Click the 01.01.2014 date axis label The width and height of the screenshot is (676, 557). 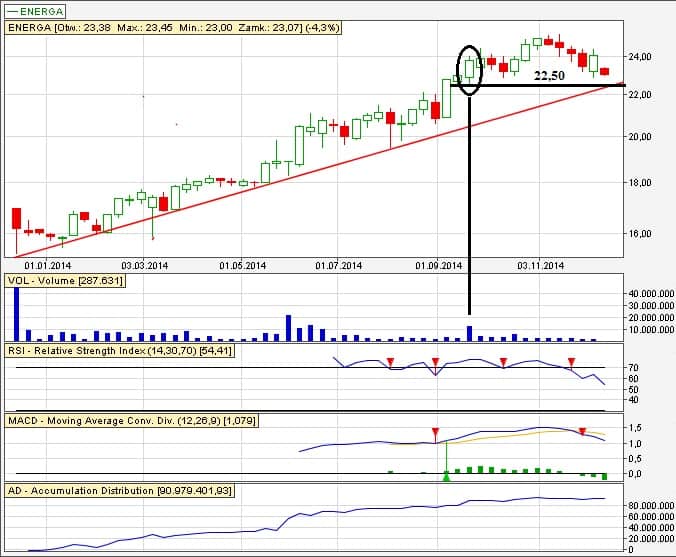(x=48, y=266)
